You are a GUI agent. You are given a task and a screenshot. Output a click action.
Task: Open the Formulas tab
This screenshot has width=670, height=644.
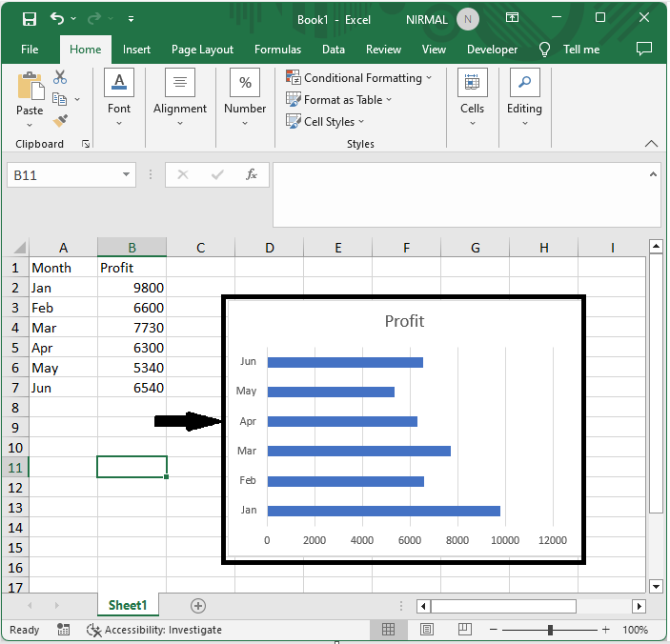277,50
